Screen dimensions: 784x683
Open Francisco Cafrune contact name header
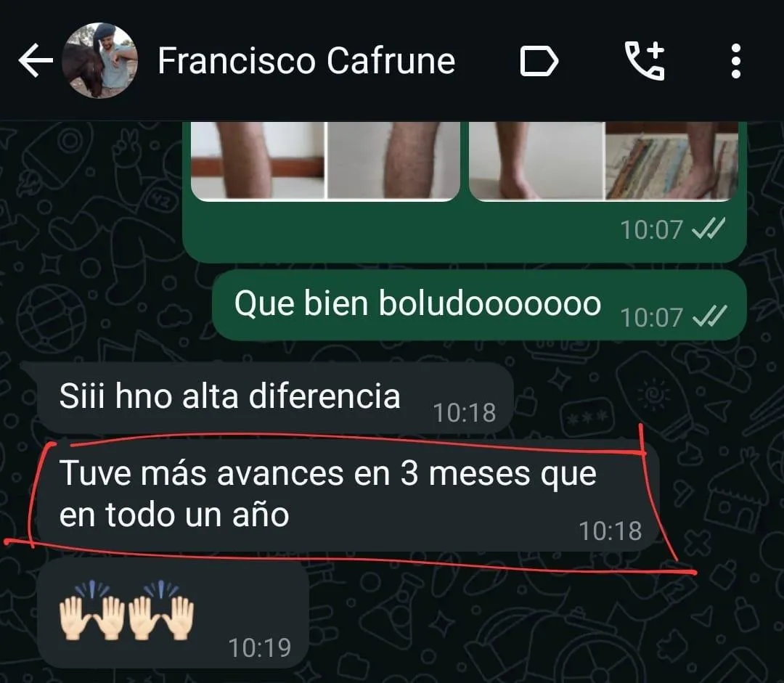coord(306,61)
